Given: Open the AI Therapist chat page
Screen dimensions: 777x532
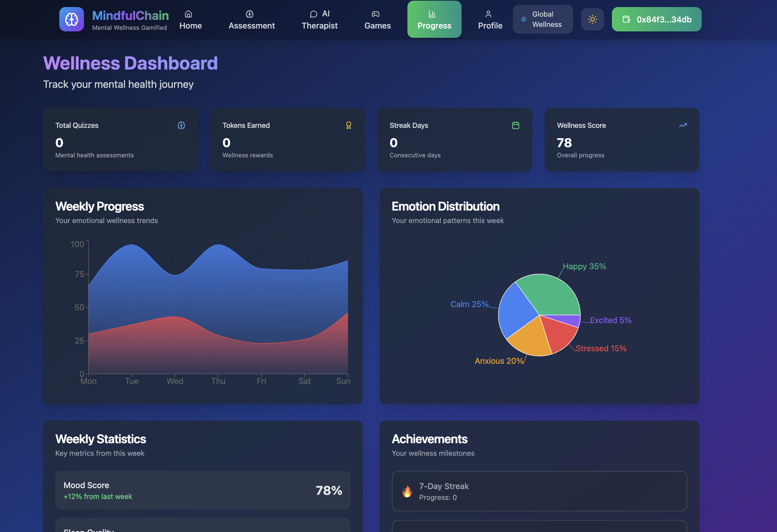Looking at the screenshot, I should click(319, 19).
